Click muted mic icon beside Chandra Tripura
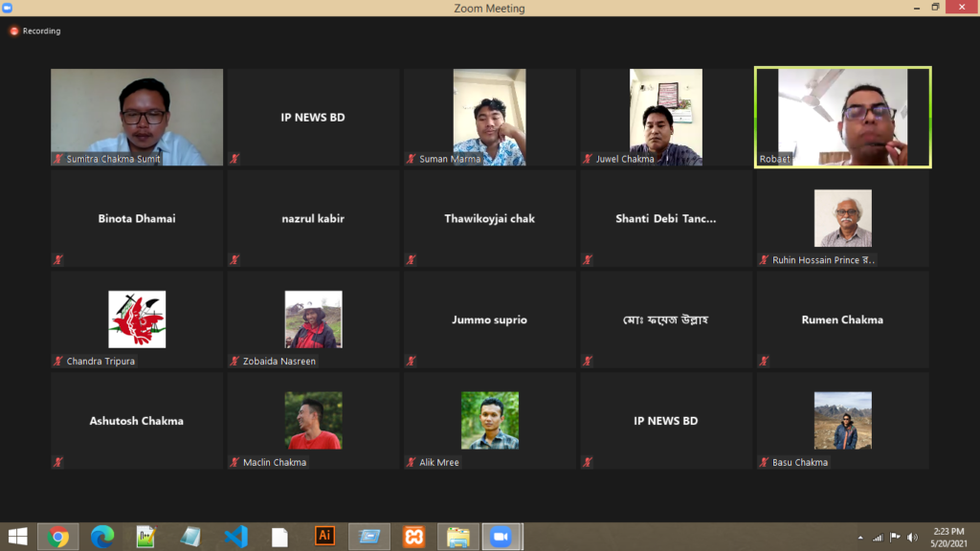The height and width of the screenshot is (551, 980). click(x=58, y=361)
